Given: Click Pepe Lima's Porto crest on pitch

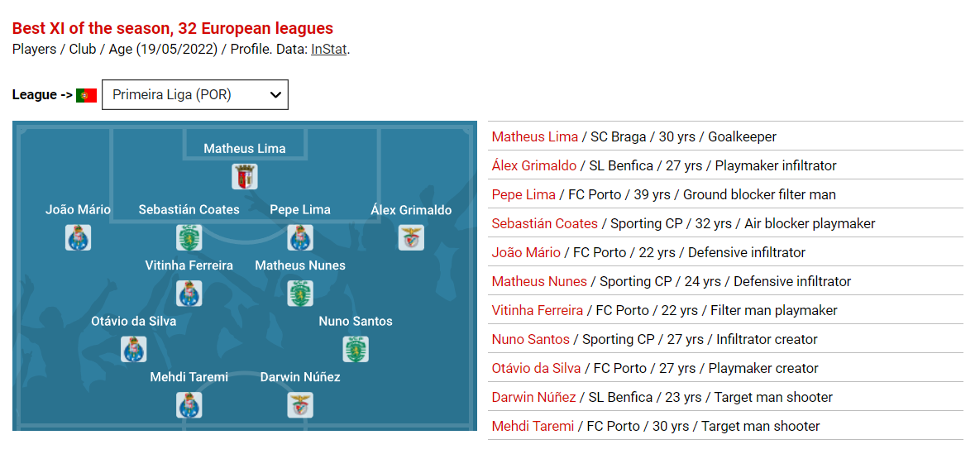Looking at the screenshot, I should click(x=300, y=238).
